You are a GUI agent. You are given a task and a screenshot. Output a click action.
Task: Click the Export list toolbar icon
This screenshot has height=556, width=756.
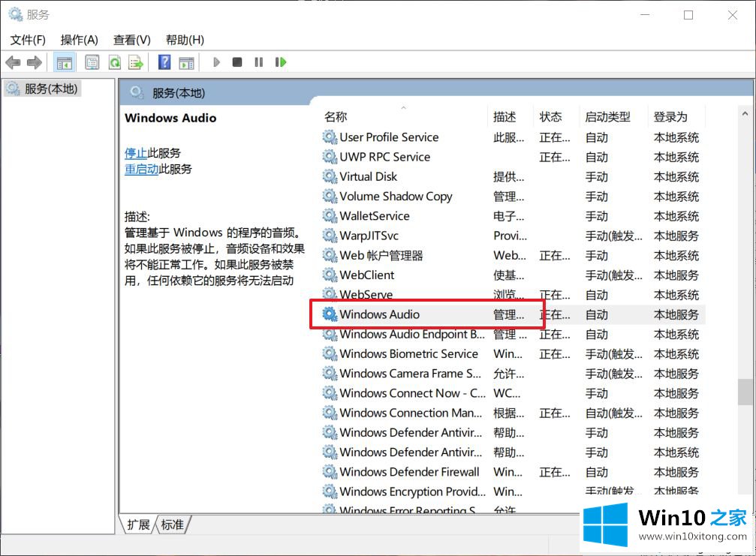click(136, 62)
